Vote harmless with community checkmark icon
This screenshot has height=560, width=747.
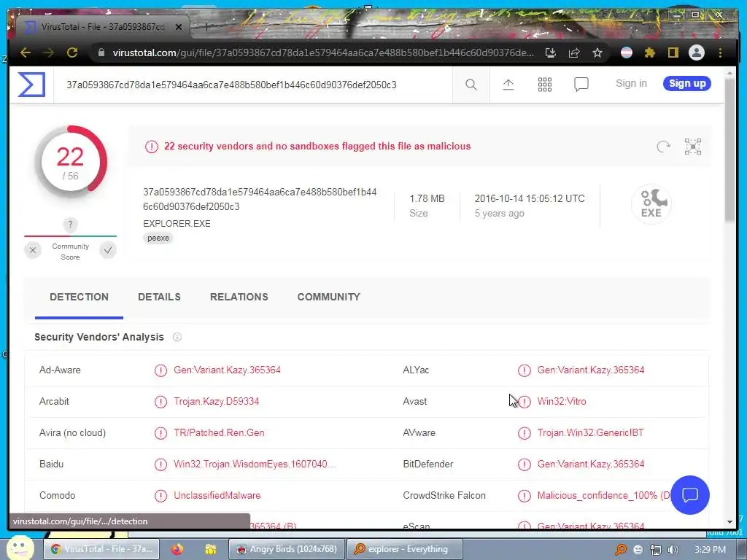coord(108,250)
